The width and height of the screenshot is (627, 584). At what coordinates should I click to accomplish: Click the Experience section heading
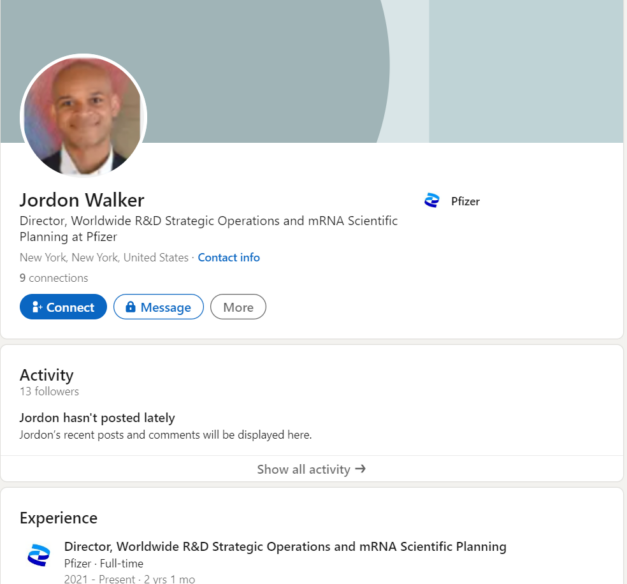[x=58, y=518]
